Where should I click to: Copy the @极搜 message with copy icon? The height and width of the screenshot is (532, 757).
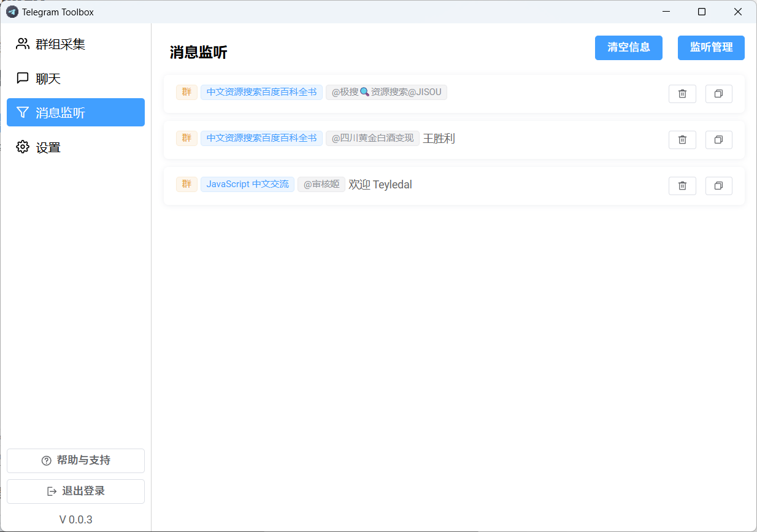tap(718, 93)
